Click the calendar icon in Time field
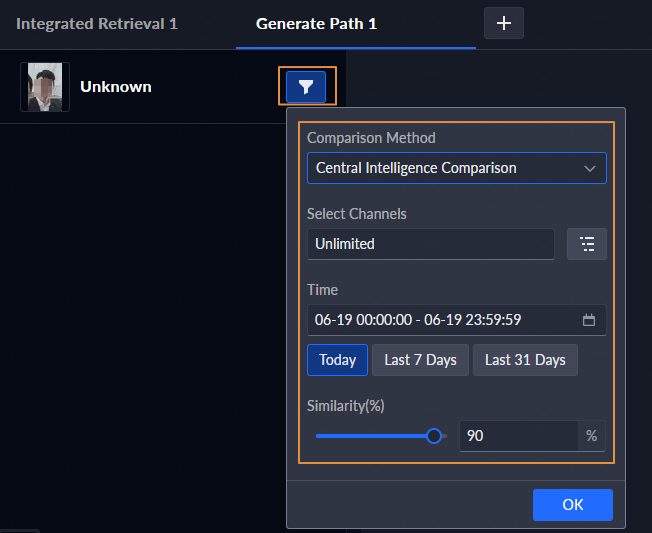The height and width of the screenshot is (533, 652). [589, 320]
